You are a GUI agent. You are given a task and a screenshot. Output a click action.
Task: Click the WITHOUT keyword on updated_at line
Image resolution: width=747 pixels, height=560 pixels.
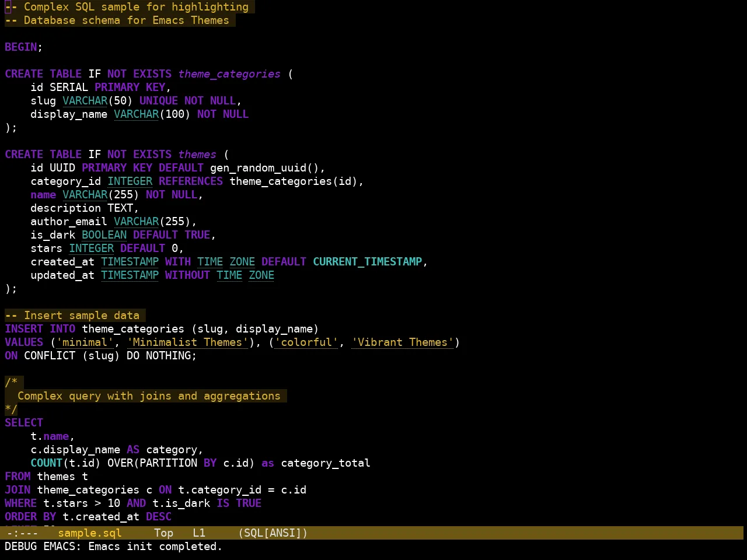[x=187, y=275]
